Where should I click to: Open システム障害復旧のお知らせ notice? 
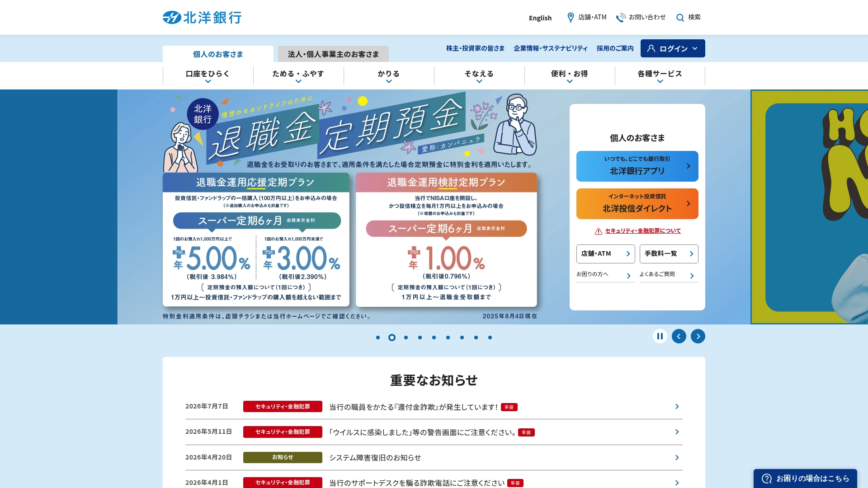(375, 458)
